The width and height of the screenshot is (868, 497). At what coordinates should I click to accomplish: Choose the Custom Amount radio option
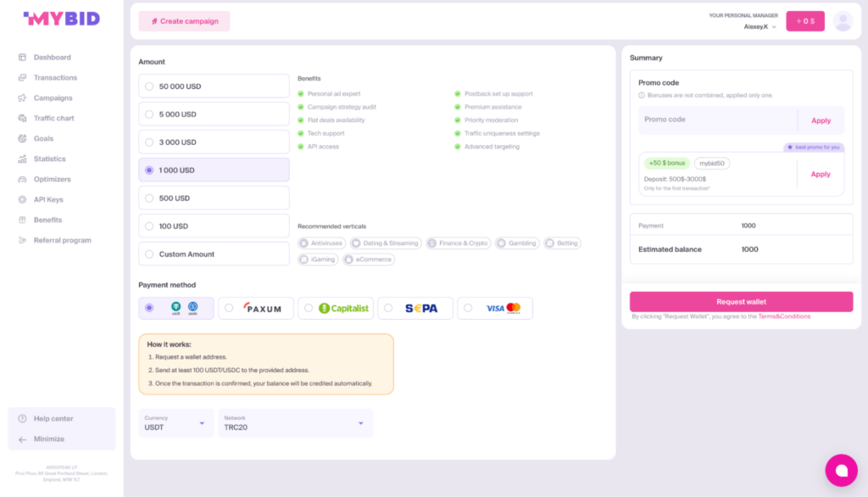214,254
